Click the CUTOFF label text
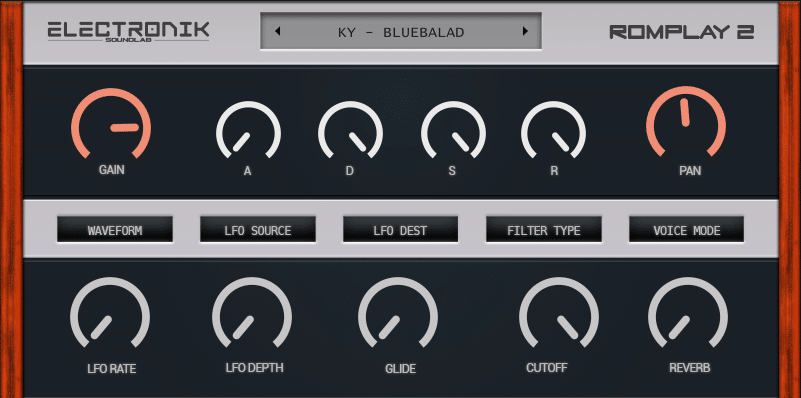This screenshot has height=398, width=801. coord(547,368)
